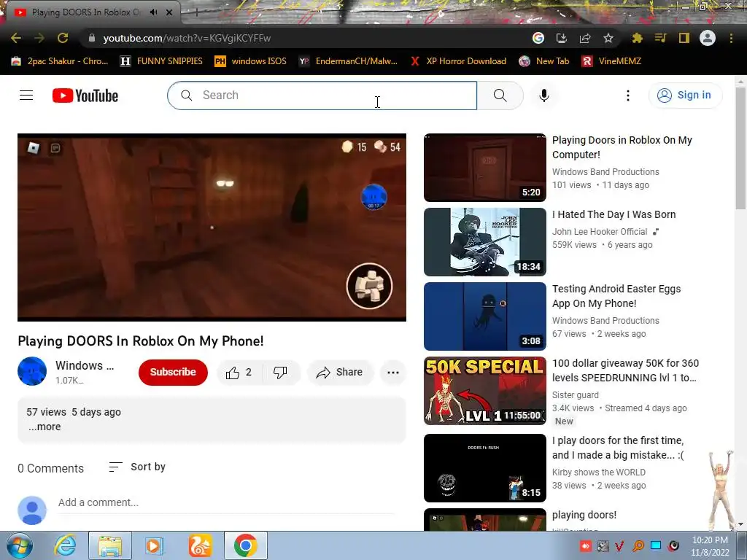Screen dimensions: 747x560
Task: Open YouTube settings three-dot menu
Action: (628, 96)
